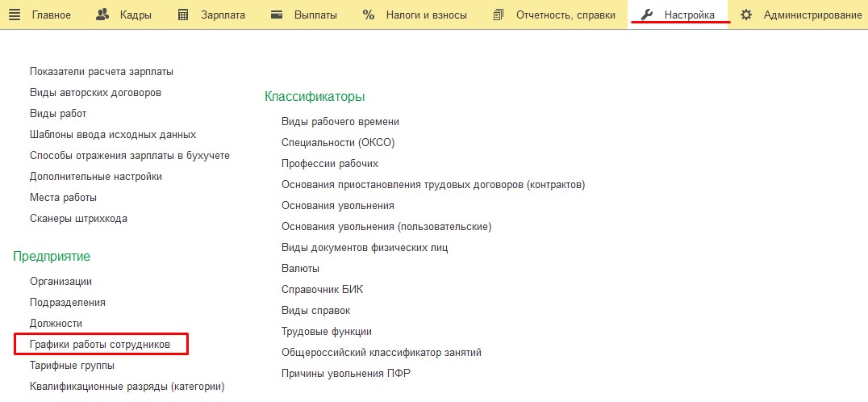The height and width of the screenshot is (402, 868).
Task: Click the Предприятие group heading
Action: click(x=52, y=257)
